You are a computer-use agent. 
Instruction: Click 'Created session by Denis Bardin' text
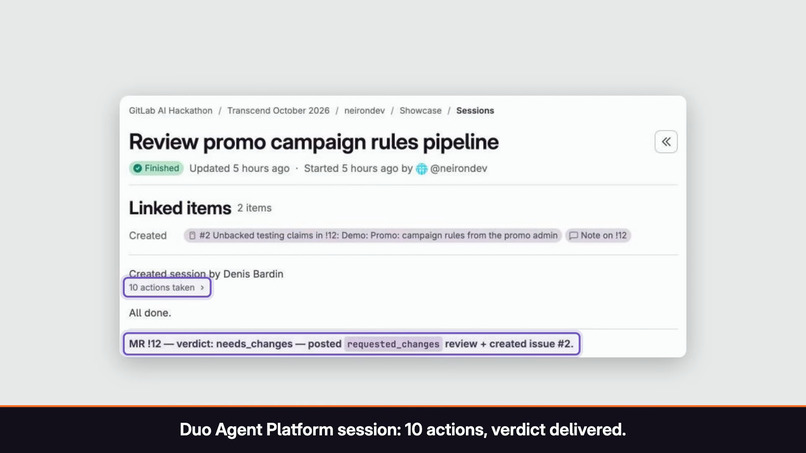[206, 274]
